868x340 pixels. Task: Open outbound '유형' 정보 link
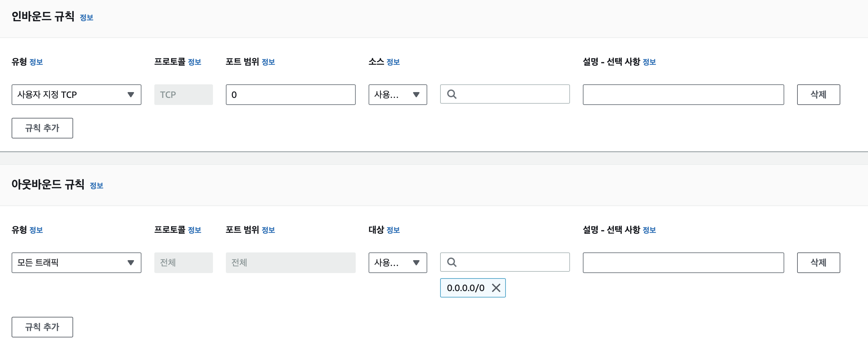coord(36,230)
